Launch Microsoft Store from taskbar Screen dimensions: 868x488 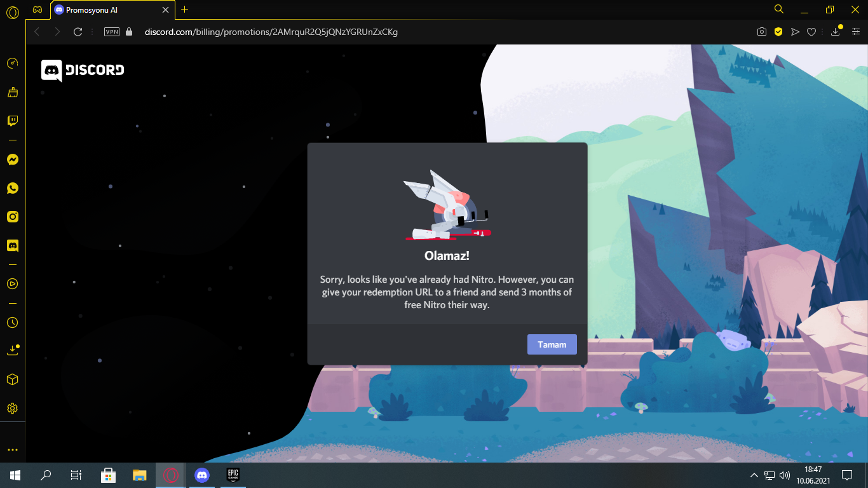click(109, 475)
